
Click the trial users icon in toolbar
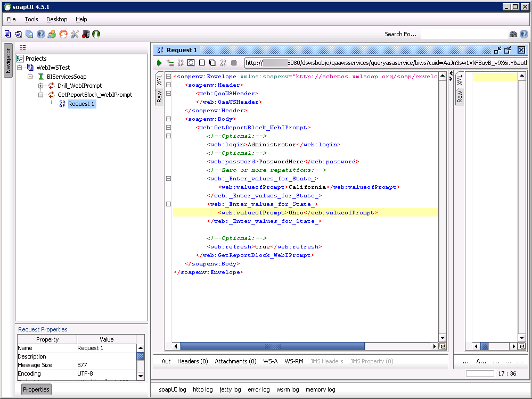(52, 34)
